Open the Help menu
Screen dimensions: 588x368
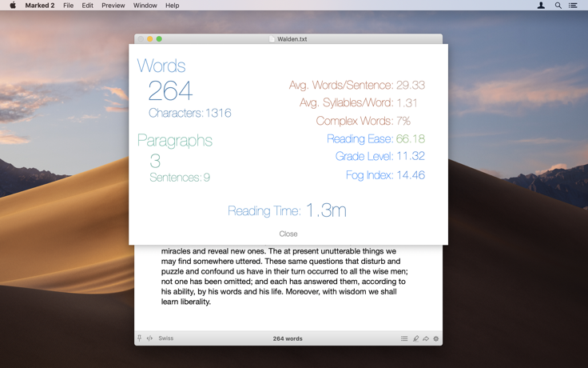(x=172, y=6)
